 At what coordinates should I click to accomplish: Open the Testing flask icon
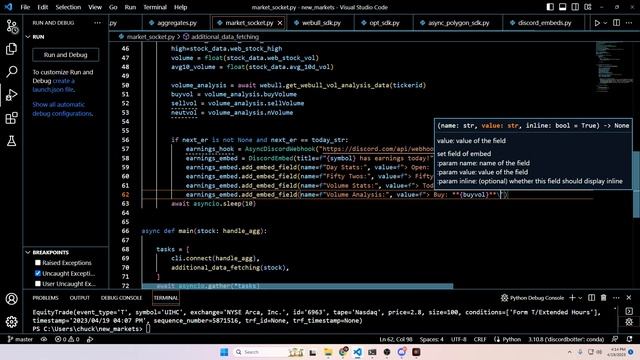click(x=11, y=141)
